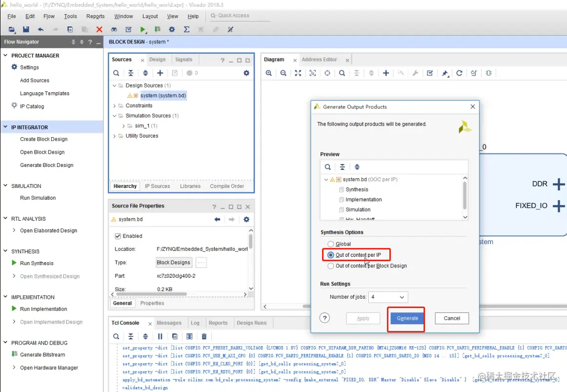Switch to Address Editor tab
This screenshot has width=567, height=392.
(x=319, y=60)
